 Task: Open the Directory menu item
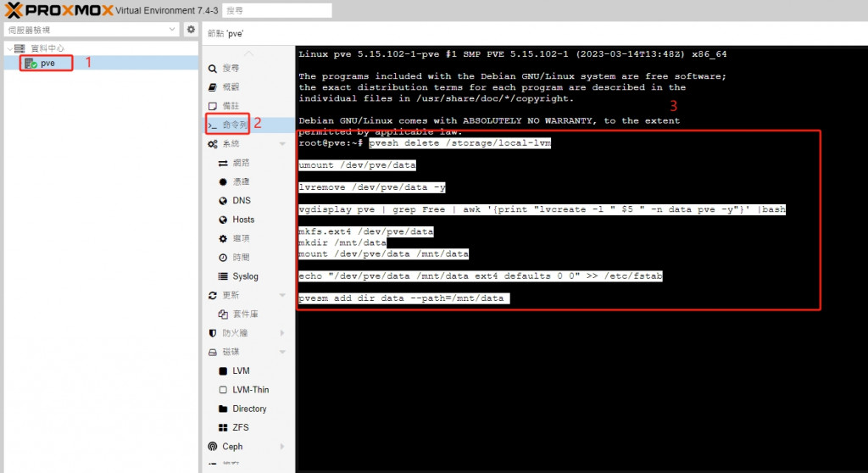pyautogui.click(x=249, y=409)
